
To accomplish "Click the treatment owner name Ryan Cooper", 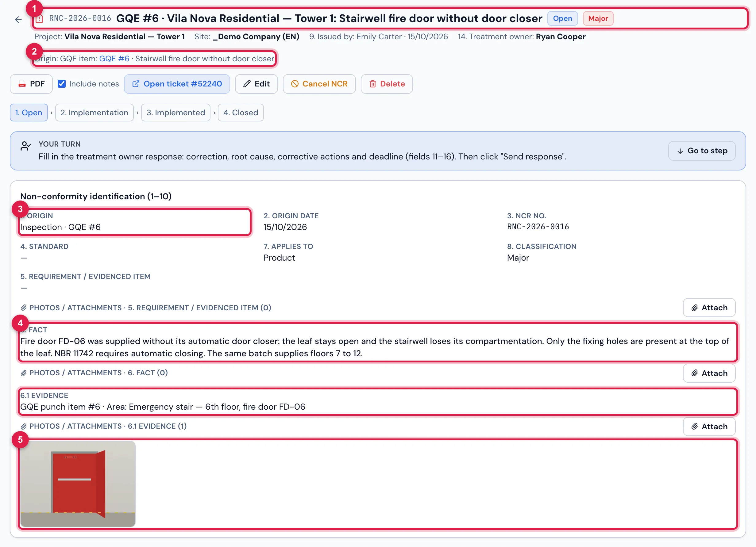I will 561,37.
